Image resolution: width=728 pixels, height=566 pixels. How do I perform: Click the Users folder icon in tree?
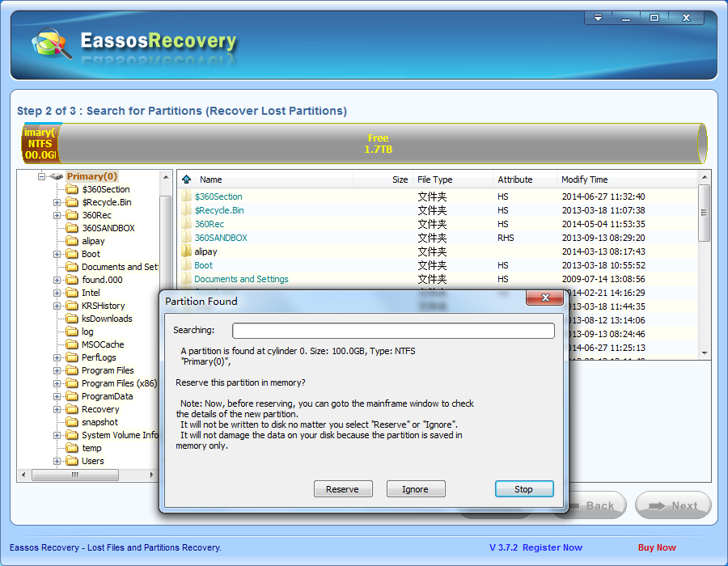(x=72, y=461)
